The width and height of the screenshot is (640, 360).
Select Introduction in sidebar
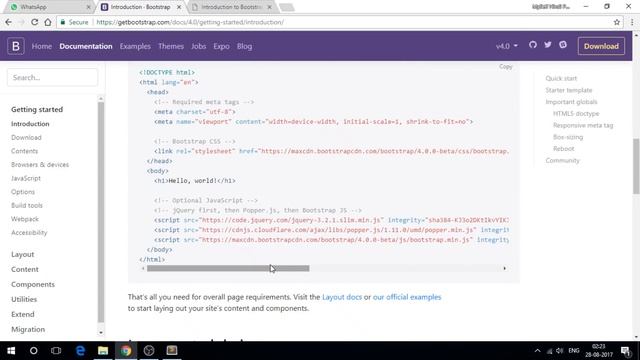30,124
